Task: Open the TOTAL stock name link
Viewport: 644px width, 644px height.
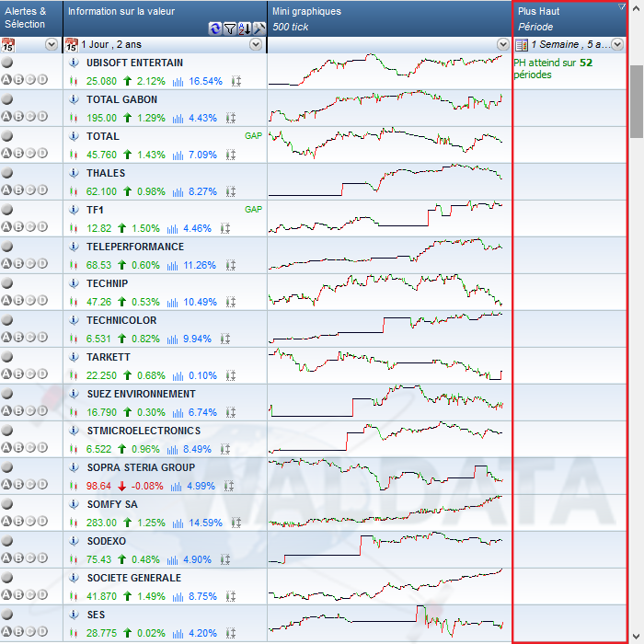Action: click(103, 136)
